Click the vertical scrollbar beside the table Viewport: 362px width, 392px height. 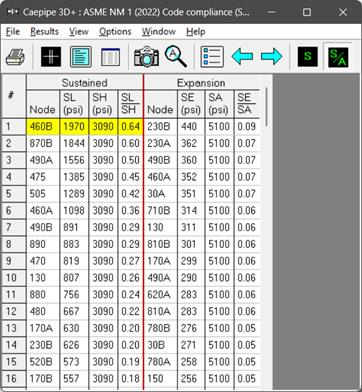[266, 107]
